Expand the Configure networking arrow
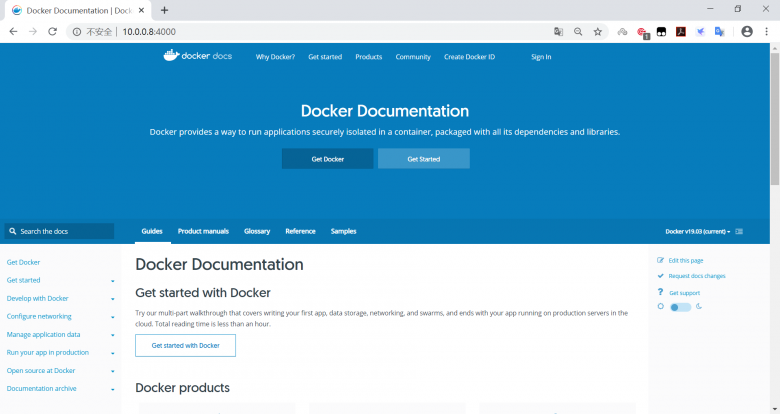780x414 pixels. 113,317
